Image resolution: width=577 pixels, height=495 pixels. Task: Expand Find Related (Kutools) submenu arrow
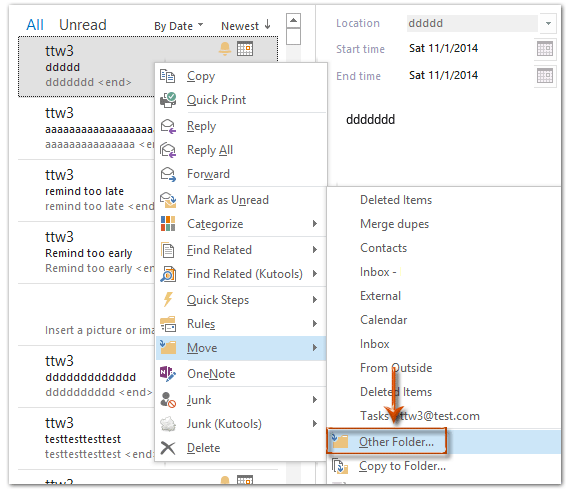pos(315,273)
